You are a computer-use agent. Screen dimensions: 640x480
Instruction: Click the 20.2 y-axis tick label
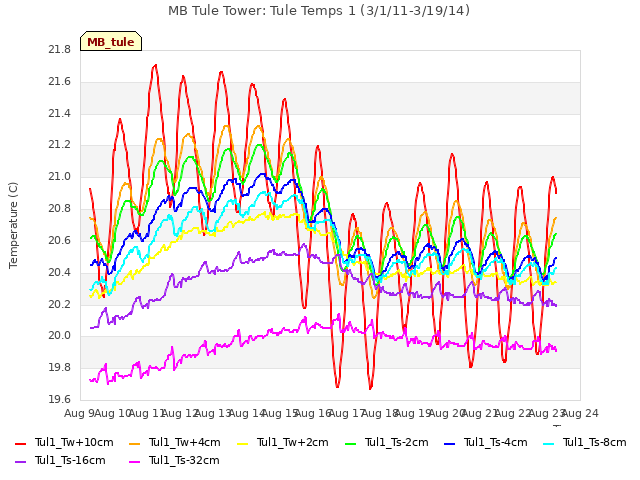60,304
